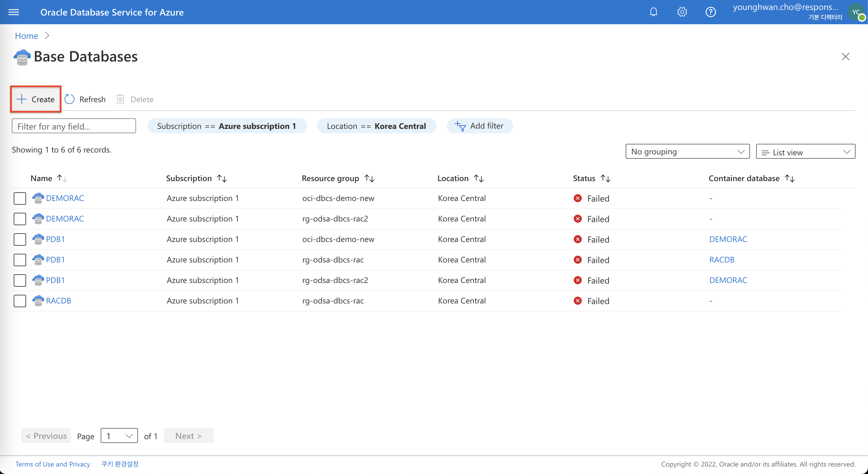Open PDB1 in oci-dbcs-demo-new
This screenshot has height=474, width=868.
click(55, 239)
